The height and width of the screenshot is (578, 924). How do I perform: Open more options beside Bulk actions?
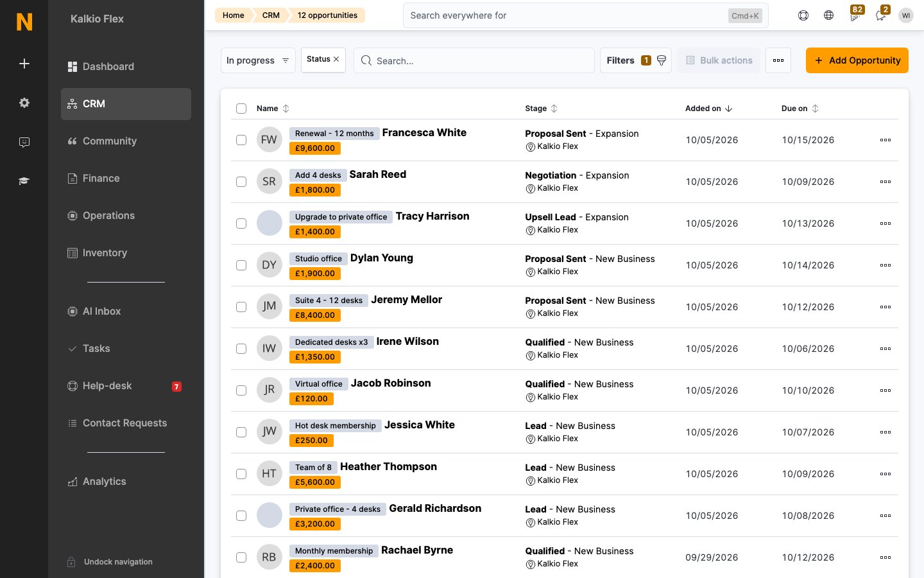click(x=778, y=60)
